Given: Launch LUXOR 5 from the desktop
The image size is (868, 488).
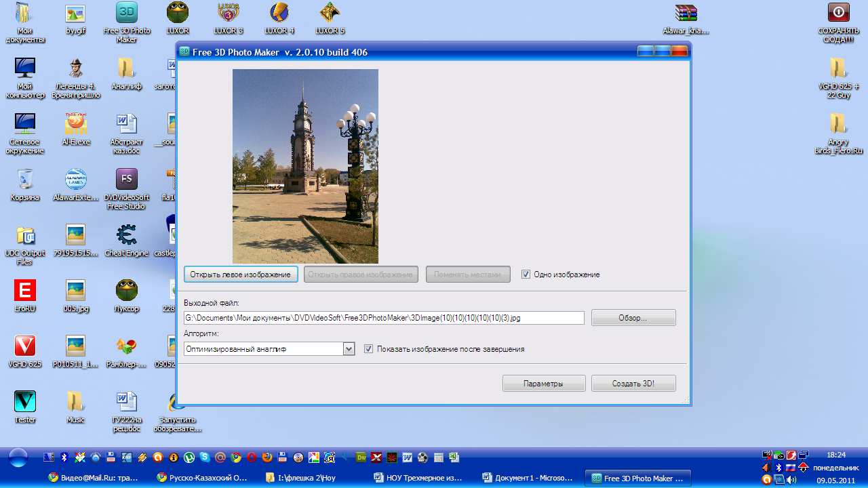Looking at the screenshot, I should click(x=330, y=18).
